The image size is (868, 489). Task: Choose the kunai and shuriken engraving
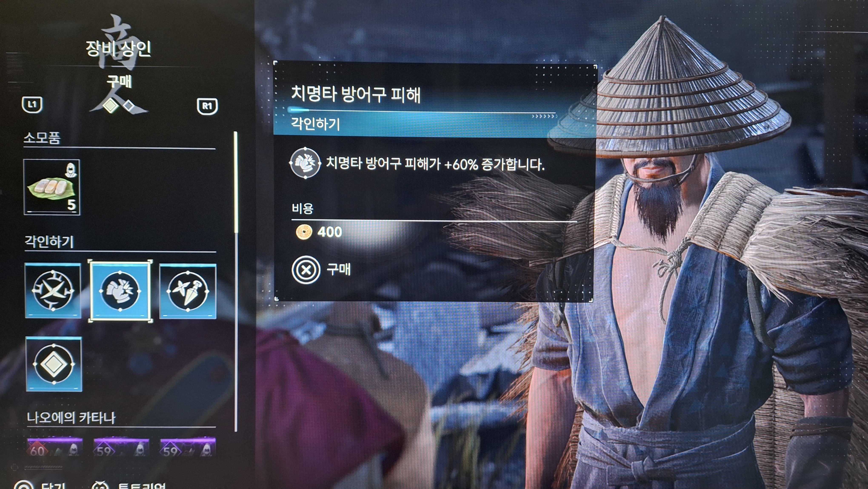click(188, 291)
